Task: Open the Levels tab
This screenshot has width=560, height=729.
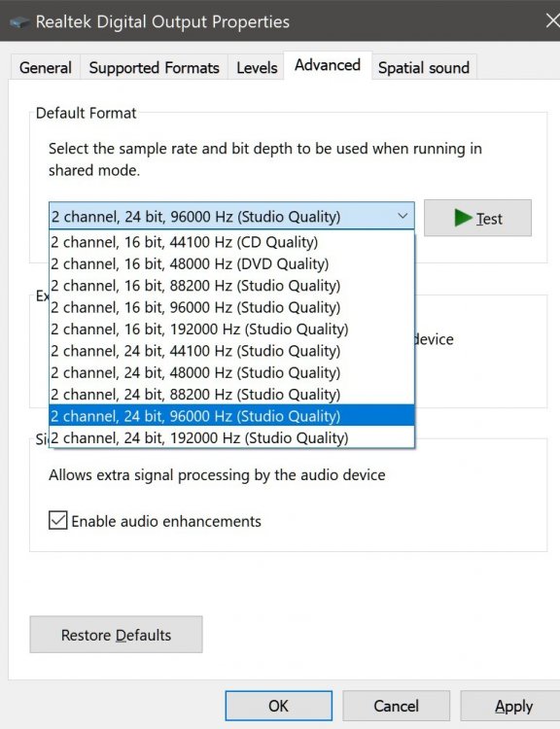Action: (x=257, y=68)
